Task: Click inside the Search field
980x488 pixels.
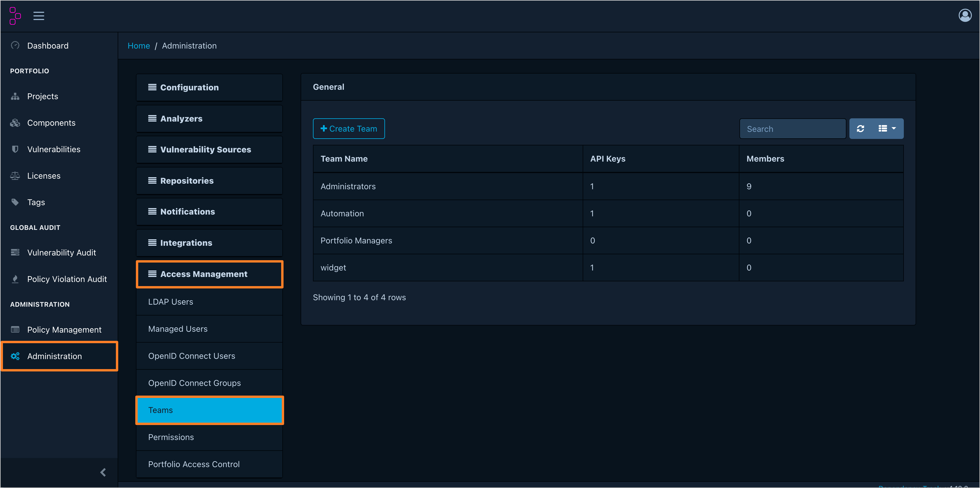Action: [x=792, y=129]
